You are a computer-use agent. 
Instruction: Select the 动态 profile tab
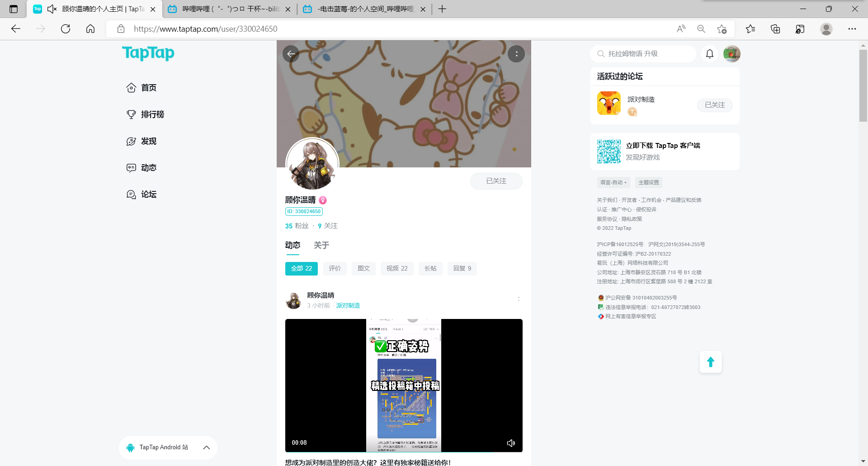click(x=292, y=245)
